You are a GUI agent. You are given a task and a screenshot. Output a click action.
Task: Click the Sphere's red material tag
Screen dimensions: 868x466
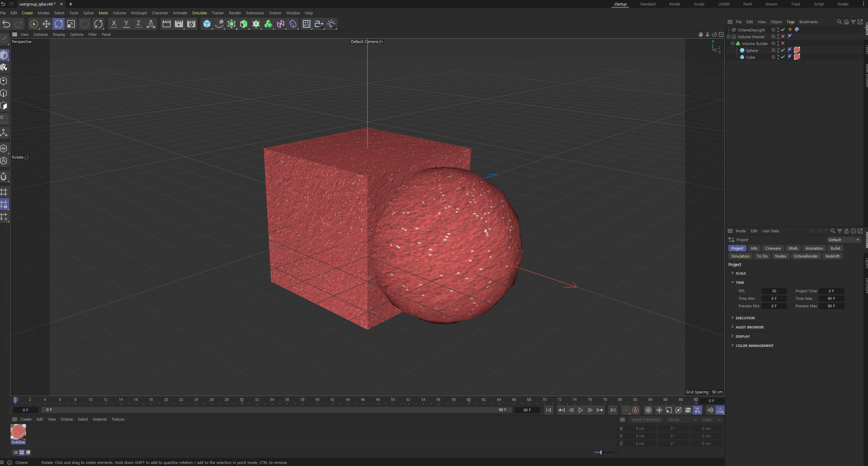797,50
